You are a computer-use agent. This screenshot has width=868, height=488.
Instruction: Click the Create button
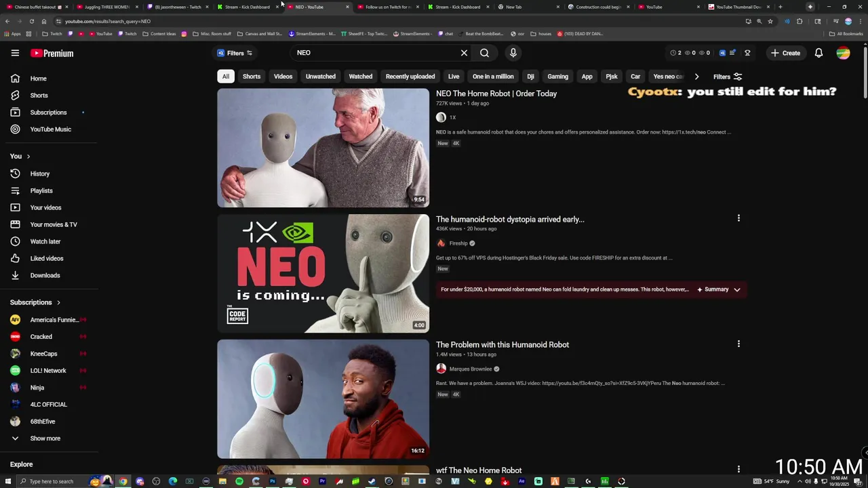point(785,53)
